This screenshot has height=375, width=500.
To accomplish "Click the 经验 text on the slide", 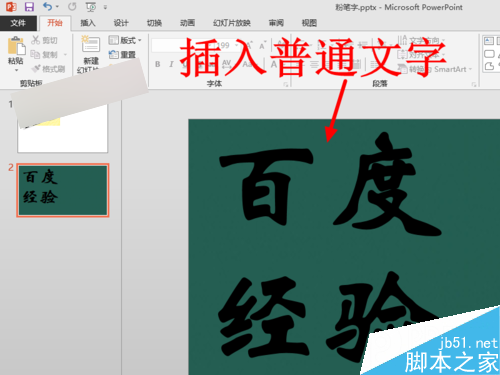I will coord(328,317).
